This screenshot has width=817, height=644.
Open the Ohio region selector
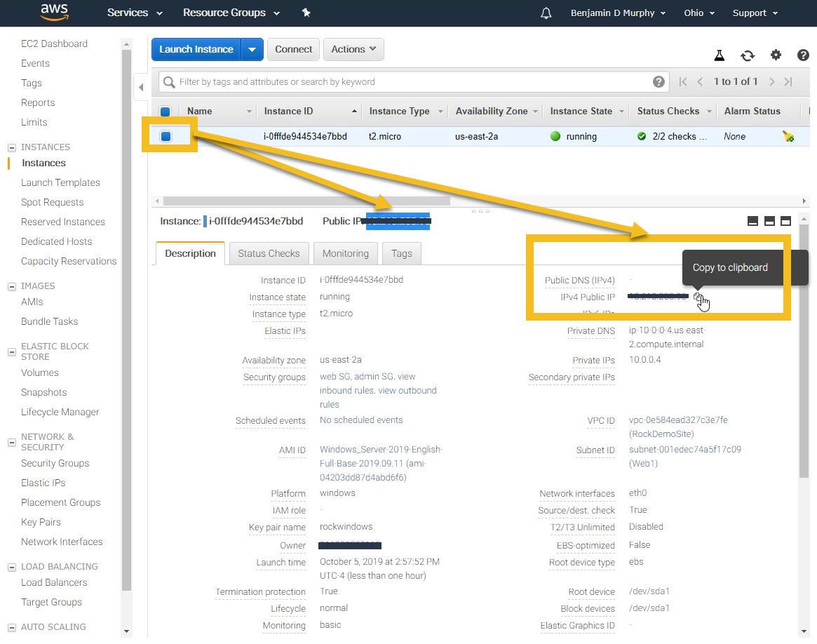698,13
